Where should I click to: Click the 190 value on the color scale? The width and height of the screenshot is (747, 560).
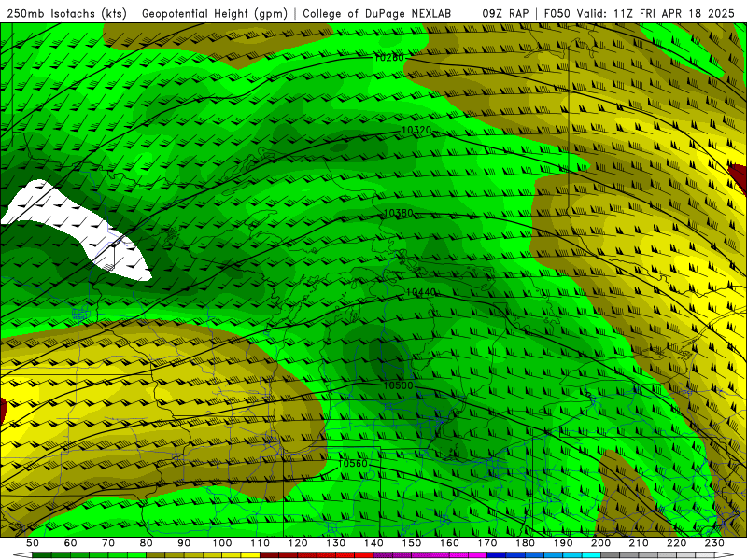(563, 543)
